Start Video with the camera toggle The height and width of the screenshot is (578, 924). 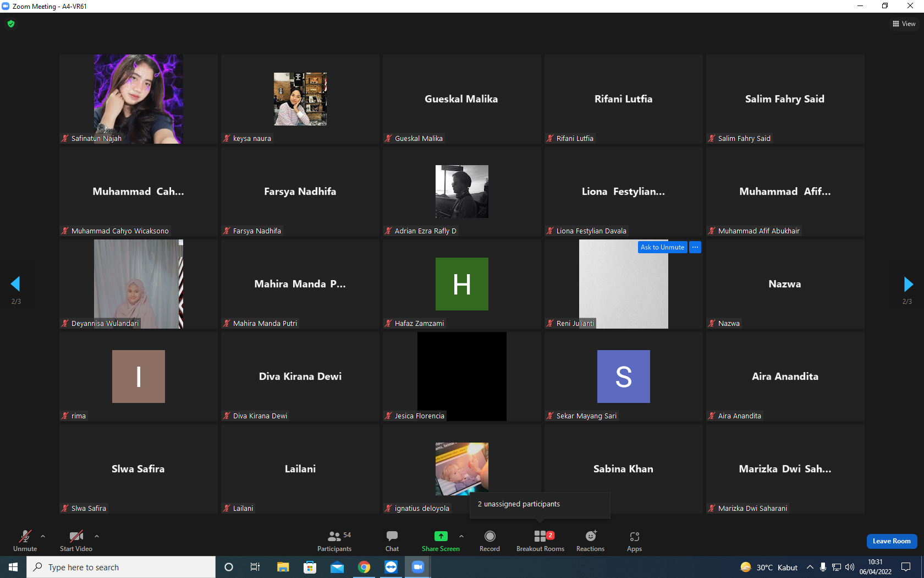click(x=76, y=541)
